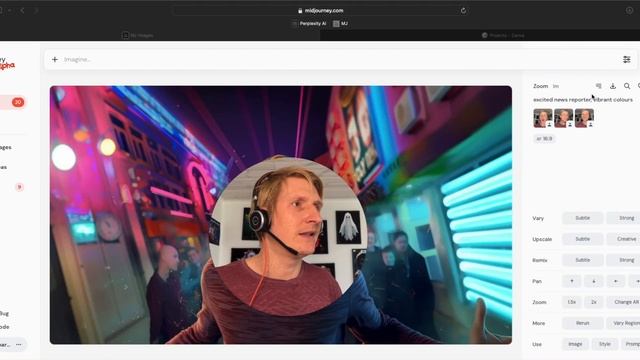640x360 pixels.
Task: Download the image with the download icon
Action: pos(613,86)
